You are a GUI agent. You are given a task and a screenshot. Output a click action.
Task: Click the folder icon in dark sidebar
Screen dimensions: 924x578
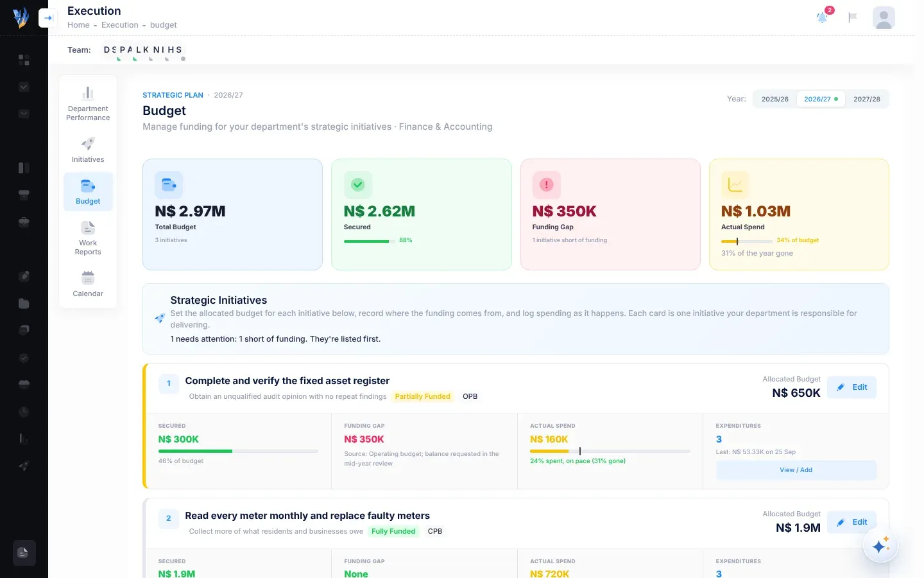pyautogui.click(x=24, y=303)
